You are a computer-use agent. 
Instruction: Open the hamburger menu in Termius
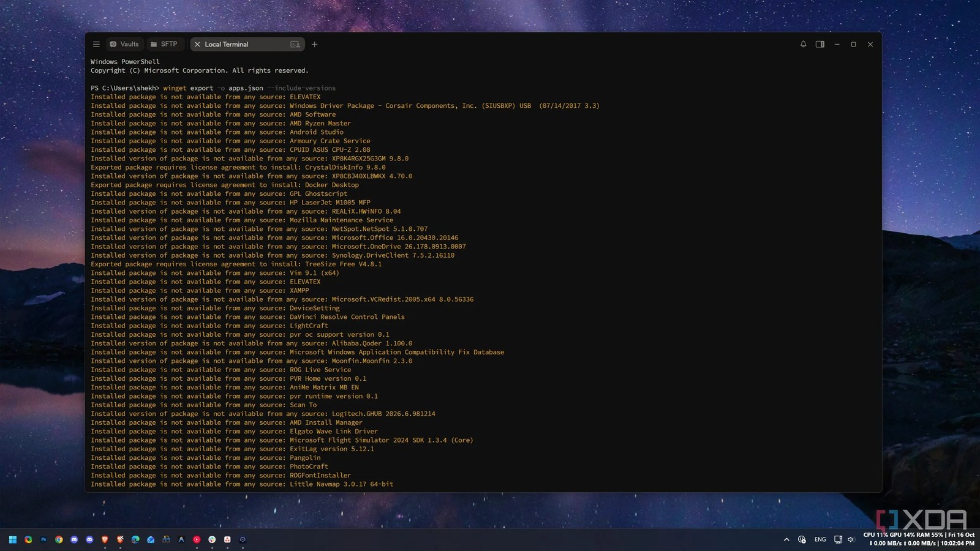[x=96, y=44]
